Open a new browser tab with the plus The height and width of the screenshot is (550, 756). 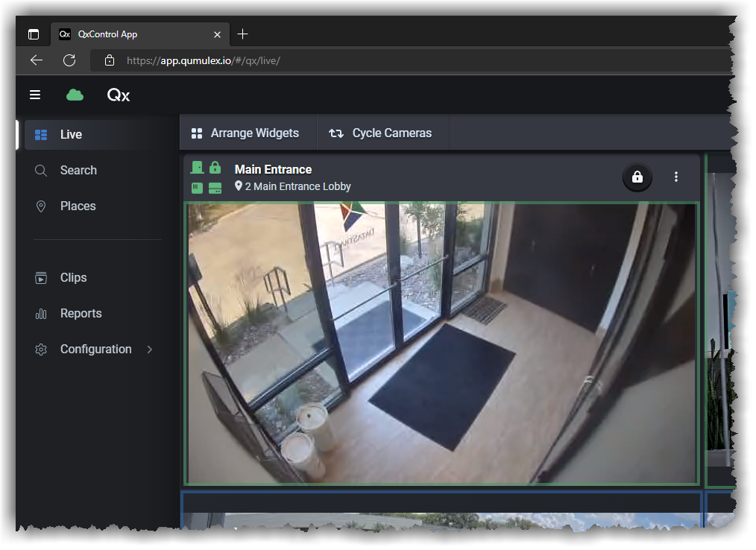coord(242,34)
